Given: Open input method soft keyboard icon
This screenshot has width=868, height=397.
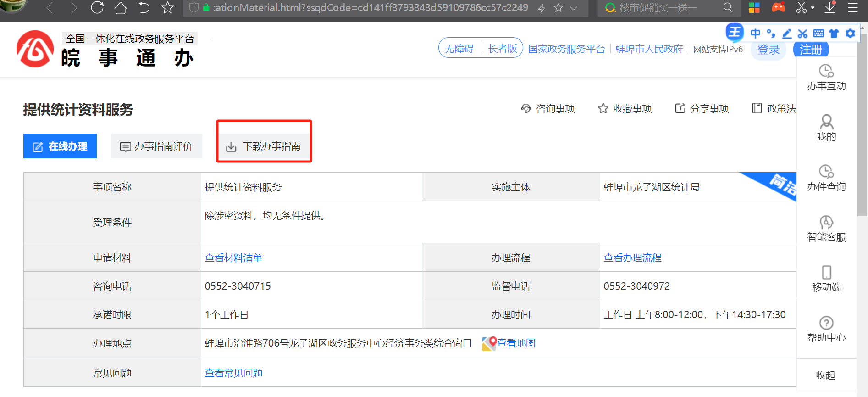Looking at the screenshot, I should pos(818,34).
